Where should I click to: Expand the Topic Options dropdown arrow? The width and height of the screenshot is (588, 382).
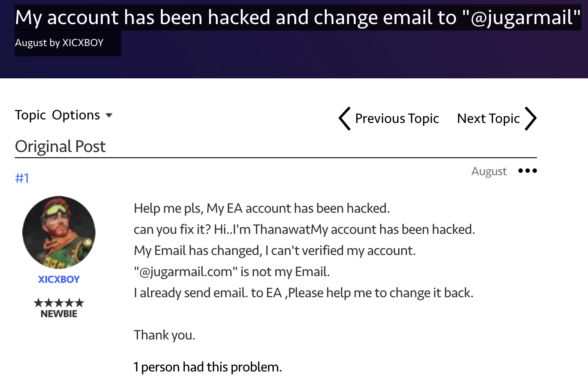[109, 115]
